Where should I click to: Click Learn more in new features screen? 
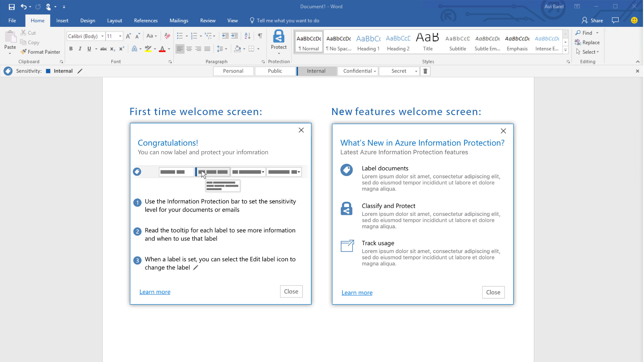[x=357, y=292]
